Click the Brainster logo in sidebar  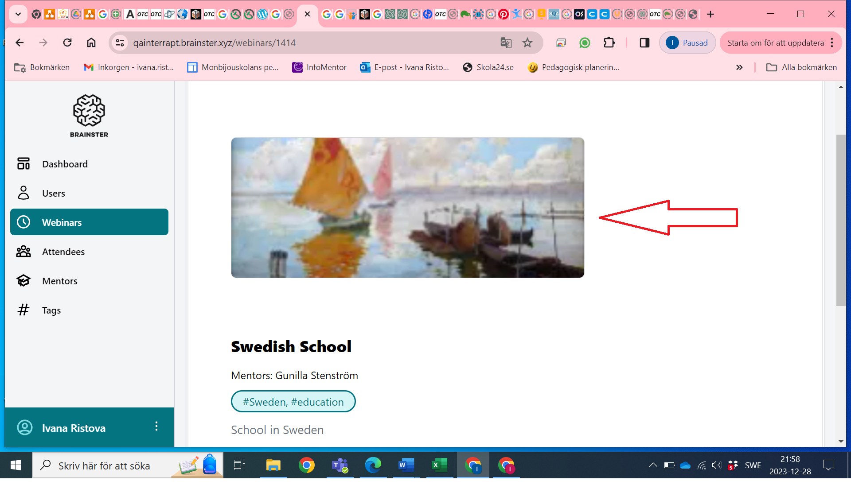point(89,116)
